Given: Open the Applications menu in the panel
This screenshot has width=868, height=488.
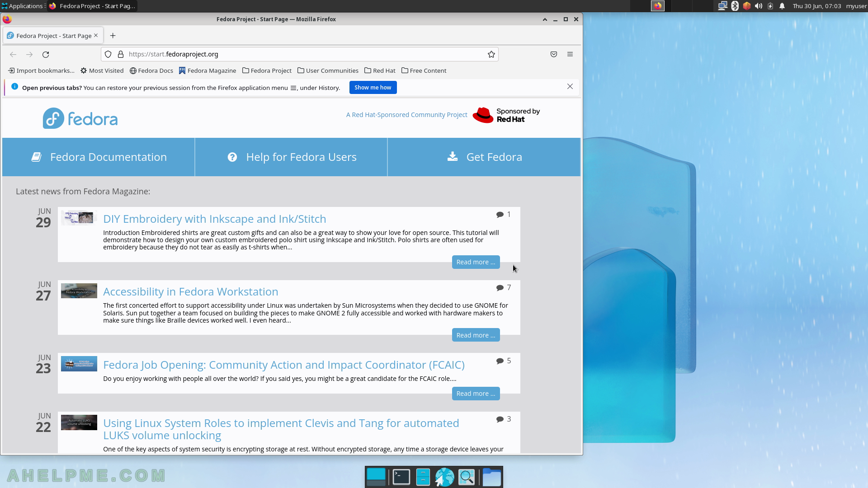Looking at the screenshot, I should (23, 6).
